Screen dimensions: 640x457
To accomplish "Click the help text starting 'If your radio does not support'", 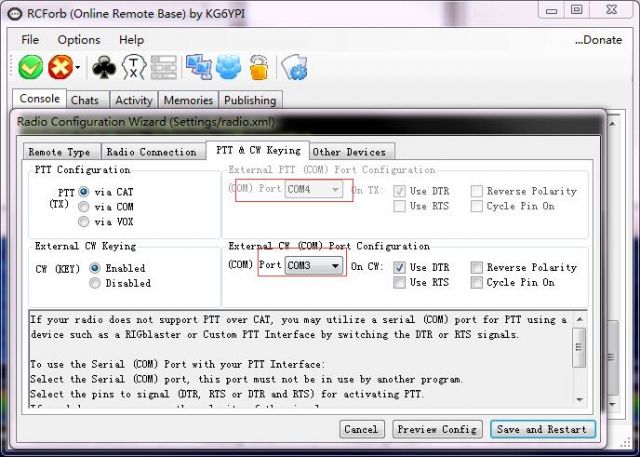I will 298,327.
